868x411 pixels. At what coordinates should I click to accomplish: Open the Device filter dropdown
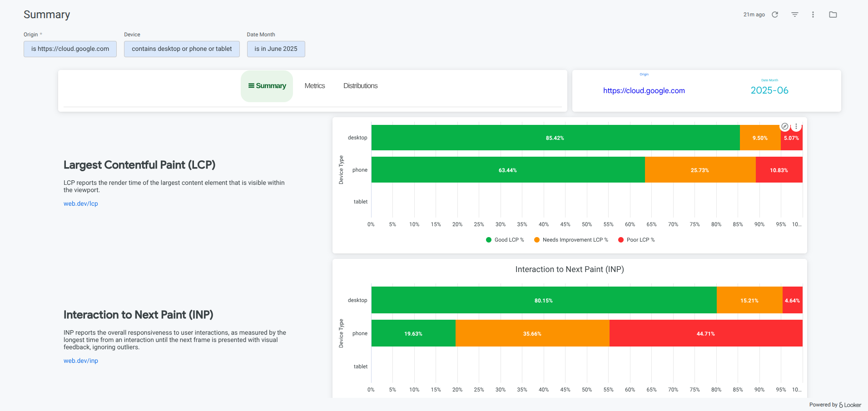pos(182,49)
